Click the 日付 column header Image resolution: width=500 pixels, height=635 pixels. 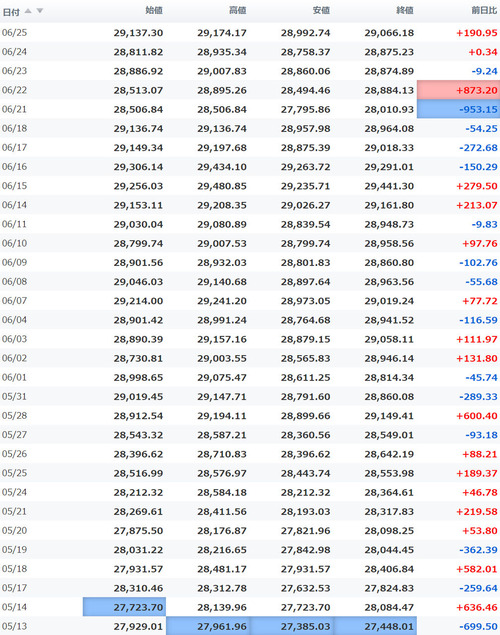point(11,12)
